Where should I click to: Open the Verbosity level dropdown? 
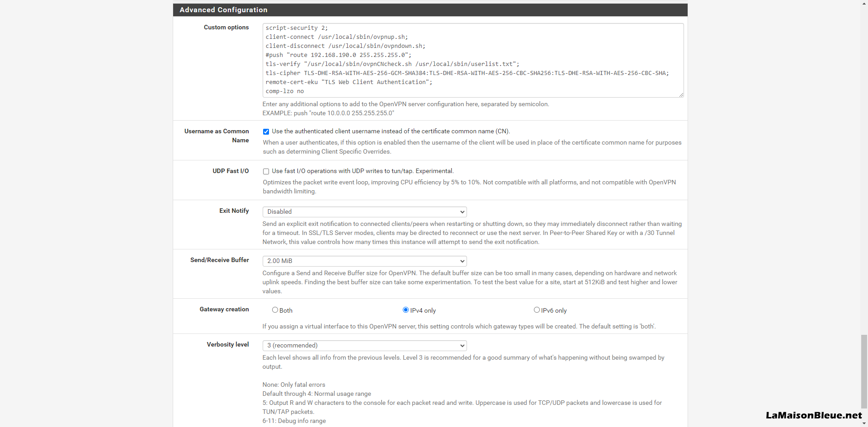point(364,346)
